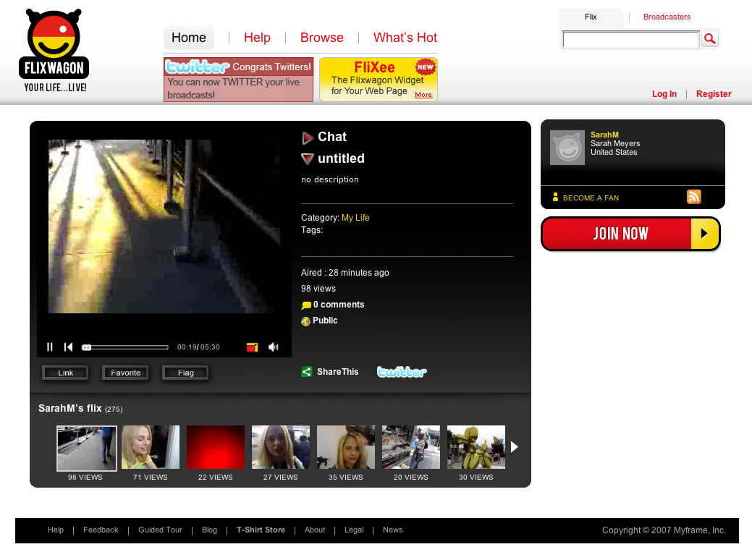Click the Flag button
This screenshot has height=560, width=752.
185,373
